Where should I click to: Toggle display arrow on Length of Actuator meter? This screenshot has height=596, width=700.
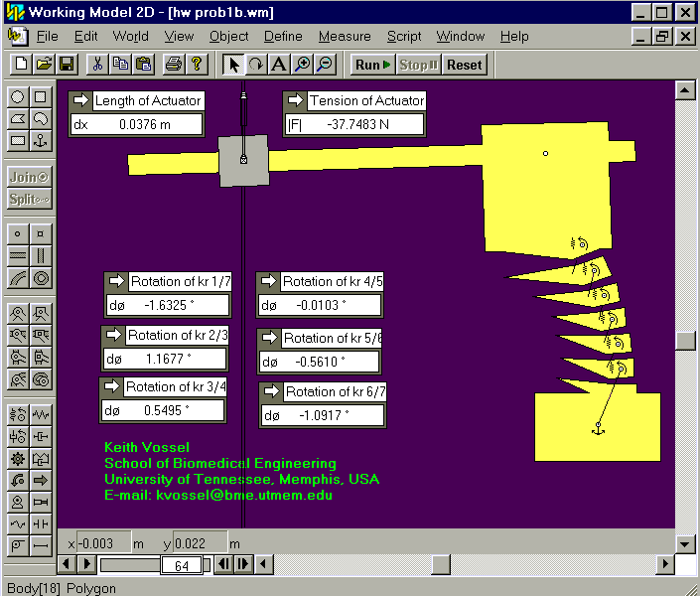(x=80, y=100)
